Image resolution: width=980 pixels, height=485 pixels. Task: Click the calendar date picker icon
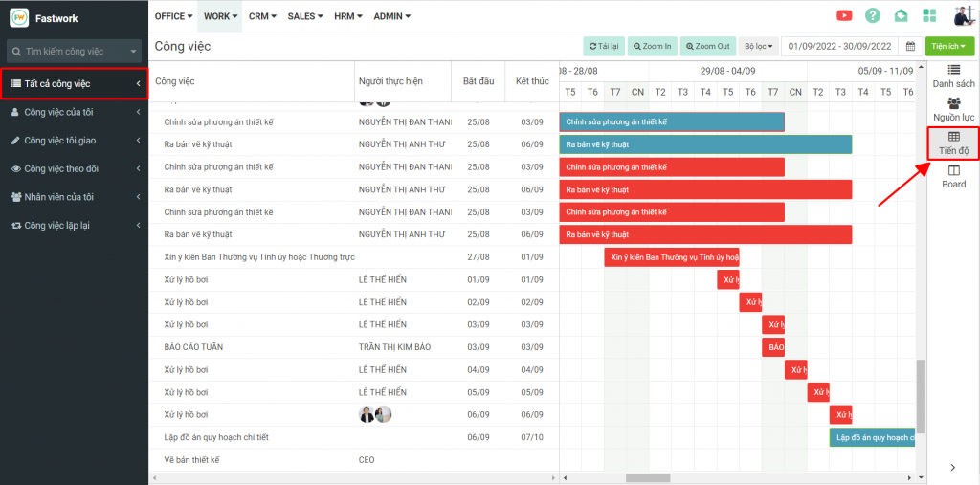911,46
